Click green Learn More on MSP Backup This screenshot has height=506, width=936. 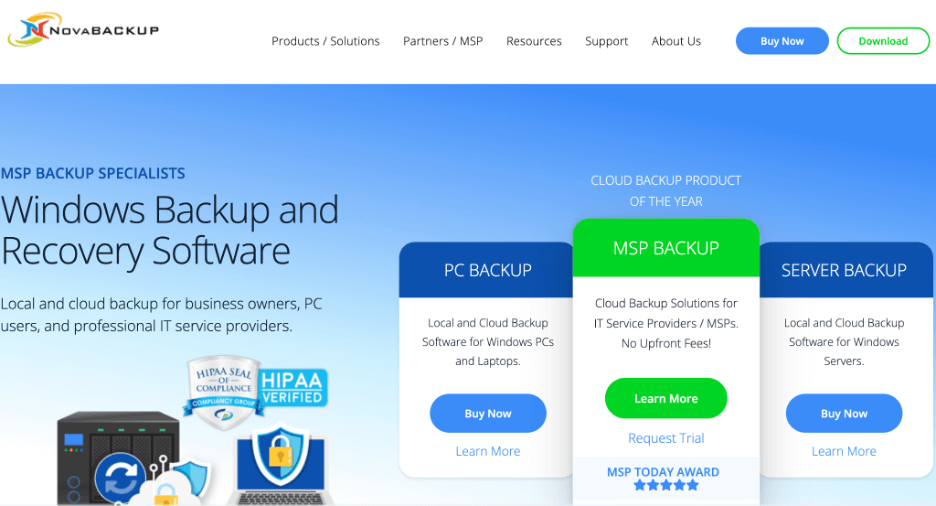click(x=666, y=399)
